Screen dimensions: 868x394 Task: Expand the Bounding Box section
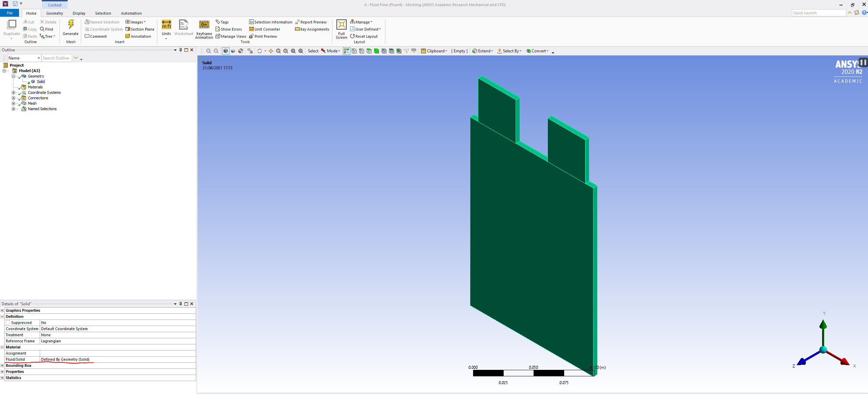pos(2,365)
